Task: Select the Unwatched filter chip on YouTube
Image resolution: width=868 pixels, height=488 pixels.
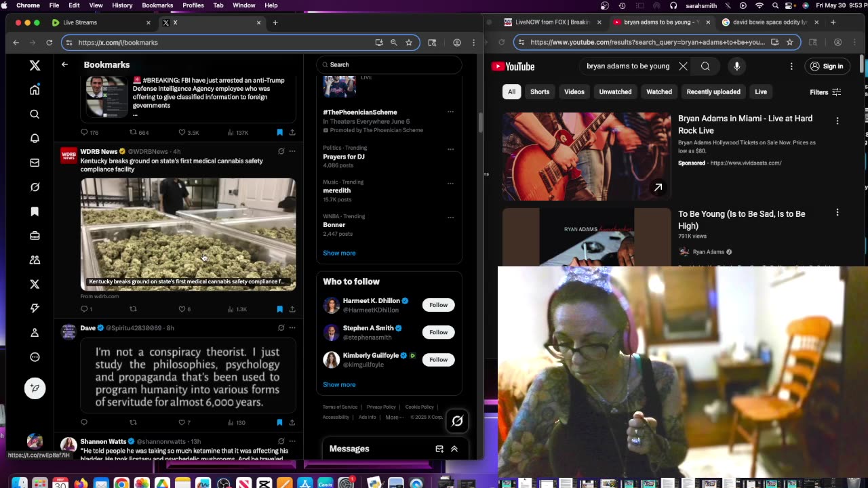Action: [x=615, y=91]
